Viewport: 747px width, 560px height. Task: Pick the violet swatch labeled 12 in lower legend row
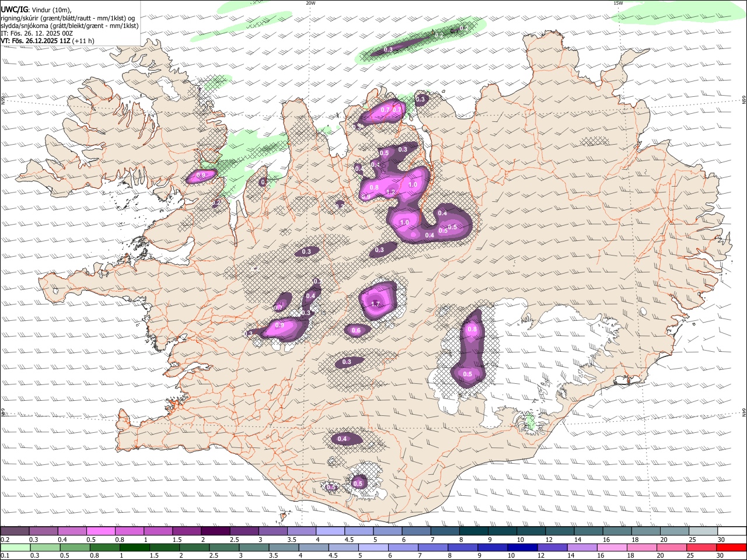tap(553, 548)
